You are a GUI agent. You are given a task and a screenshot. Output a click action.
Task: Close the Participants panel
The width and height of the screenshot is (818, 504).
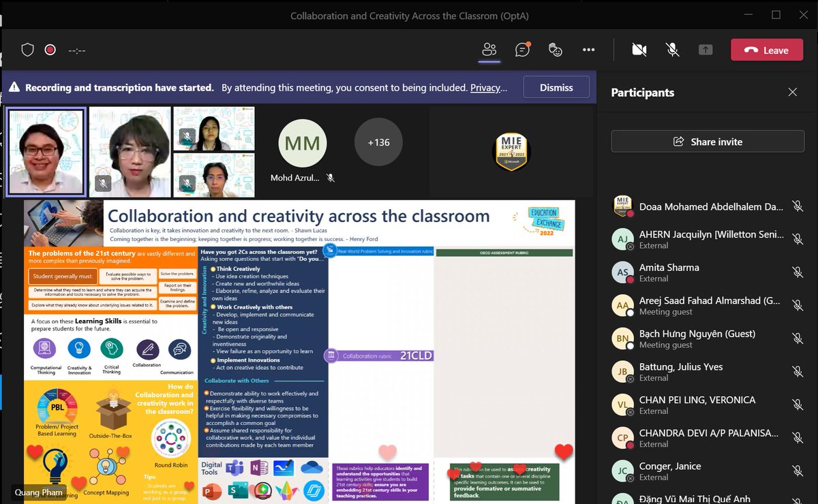[x=792, y=92]
